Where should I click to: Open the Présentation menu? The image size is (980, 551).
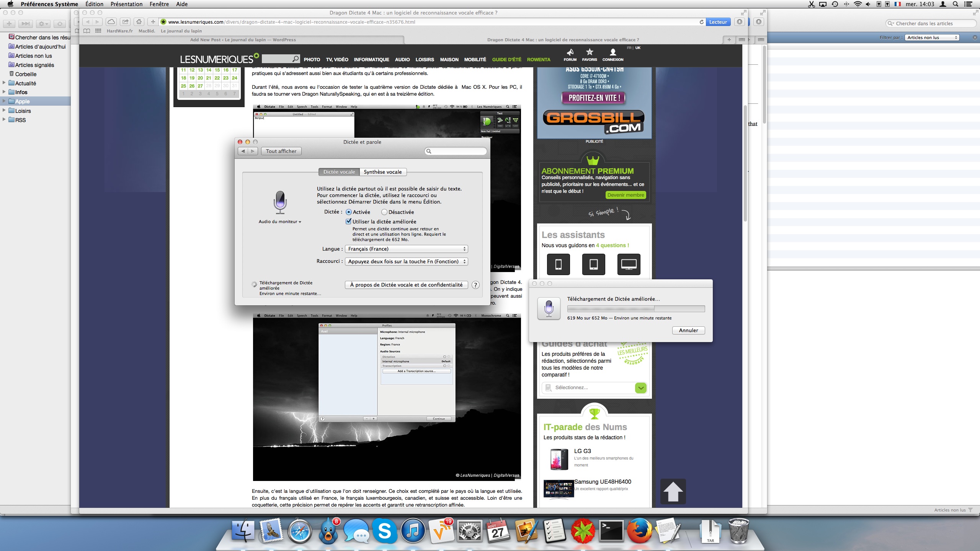tap(126, 4)
